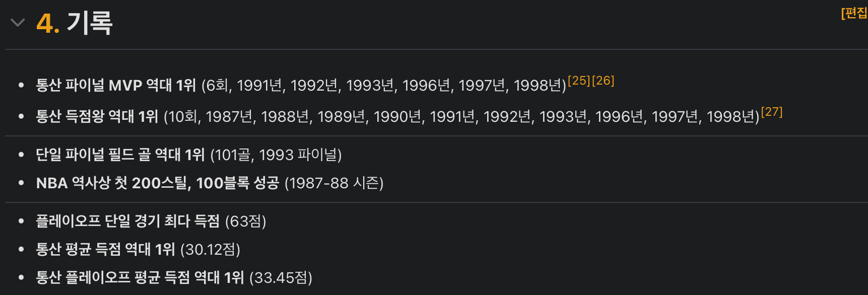Click the (1987-88 시즌) detail text
The width and height of the screenshot is (868, 295).
click(x=334, y=183)
